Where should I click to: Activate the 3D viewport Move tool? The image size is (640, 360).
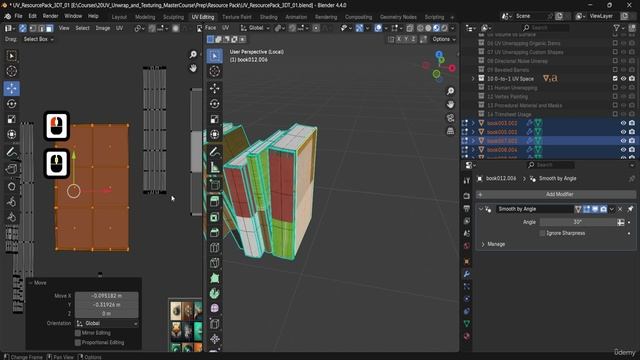215,88
